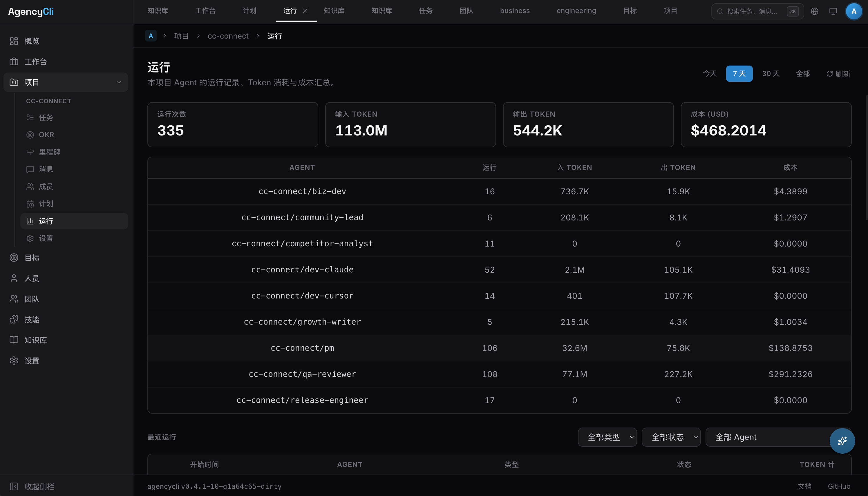The height and width of the screenshot is (496, 868).
Task: Switch to the engineering tab
Action: pyautogui.click(x=576, y=10)
